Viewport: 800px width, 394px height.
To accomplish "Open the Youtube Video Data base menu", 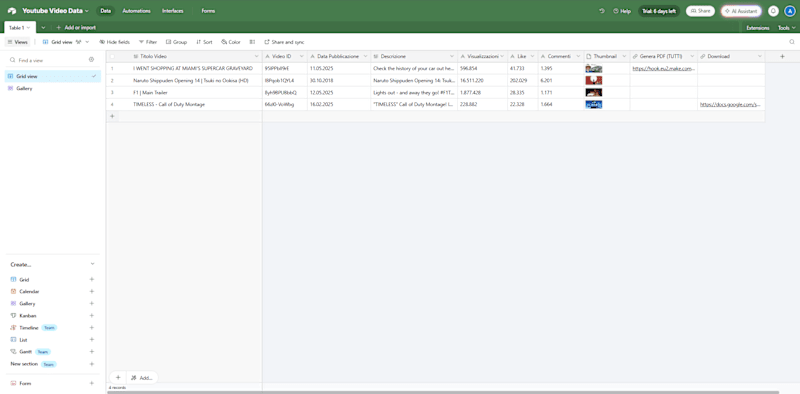I will coord(55,11).
